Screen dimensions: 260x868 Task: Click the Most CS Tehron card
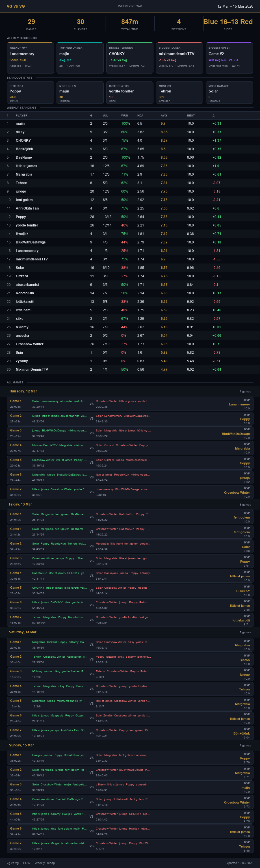(179, 93)
